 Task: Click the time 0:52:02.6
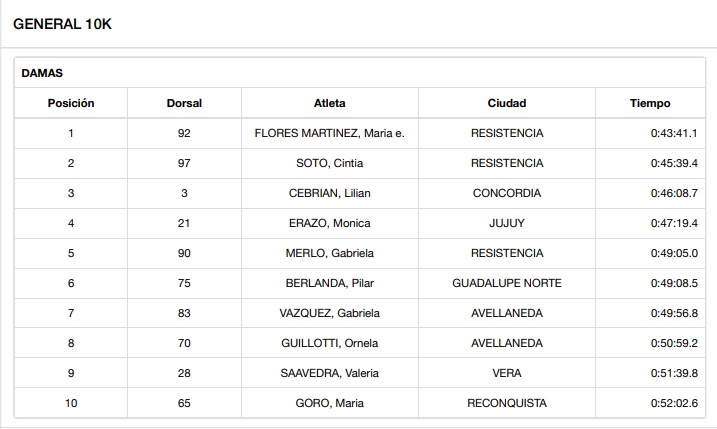[x=674, y=403]
